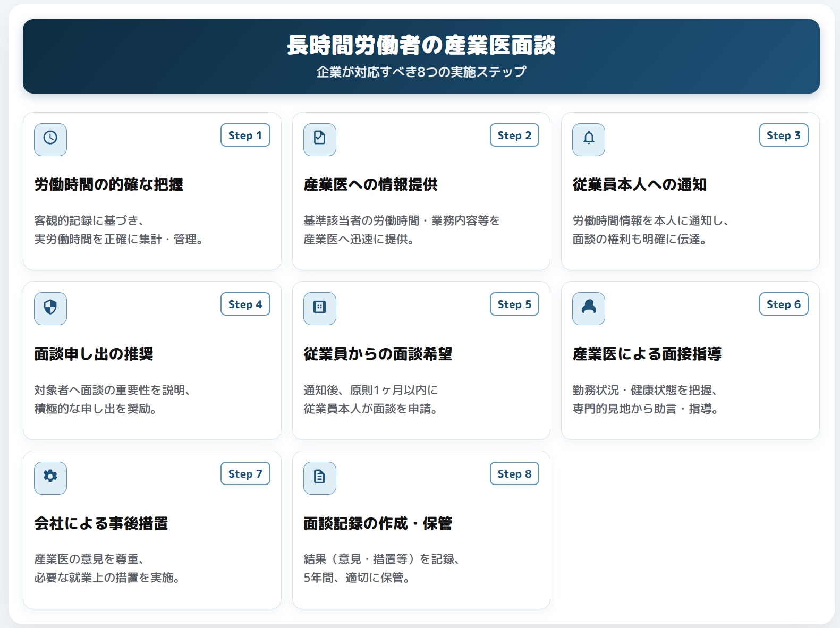Click the text 専門的見地から助言・指導。

tap(646, 409)
